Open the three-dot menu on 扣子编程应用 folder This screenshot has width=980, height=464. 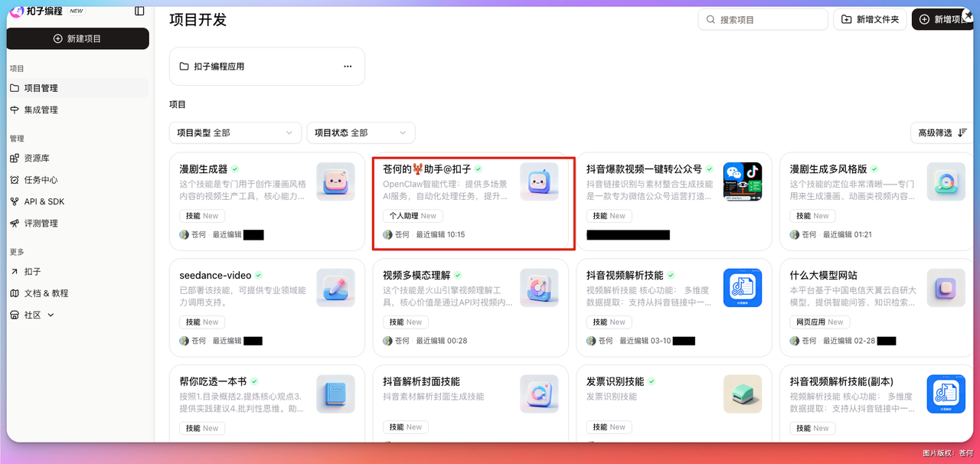coord(348,67)
